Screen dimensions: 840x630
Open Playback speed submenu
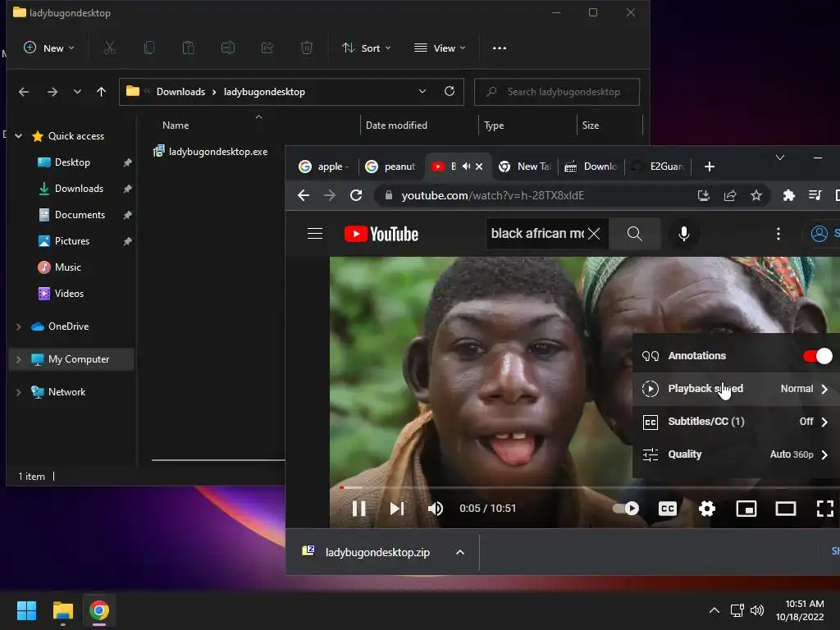tap(736, 388)
